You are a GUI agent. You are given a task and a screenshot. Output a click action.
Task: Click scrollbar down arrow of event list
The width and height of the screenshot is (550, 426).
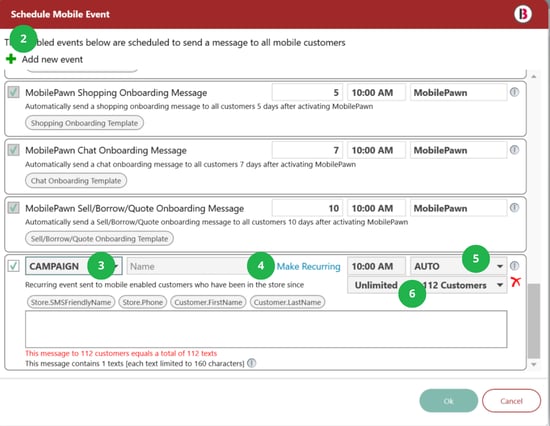click(534, 365)
